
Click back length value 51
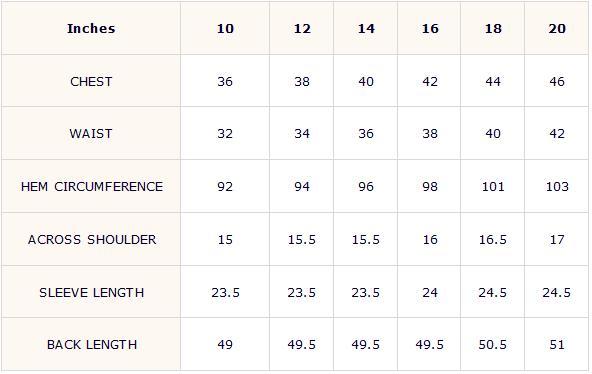tap(557, 345)
